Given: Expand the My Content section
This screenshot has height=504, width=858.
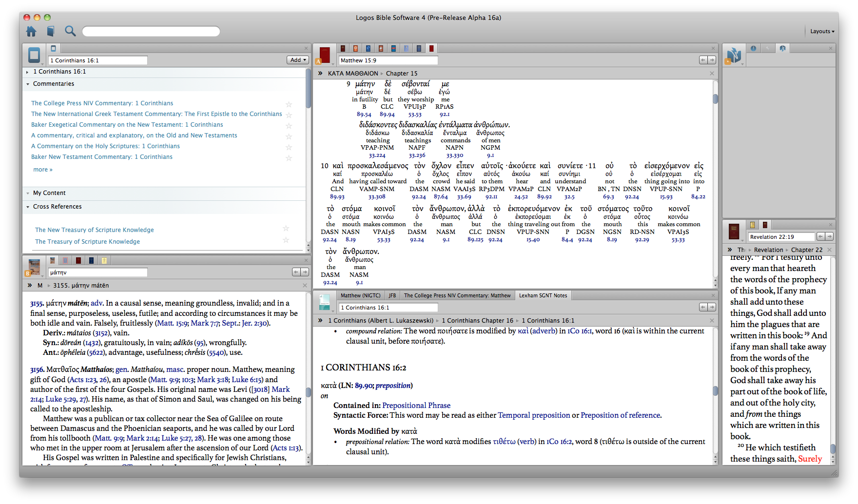Looking at the screenshot, I should click(x=27, y=193).
